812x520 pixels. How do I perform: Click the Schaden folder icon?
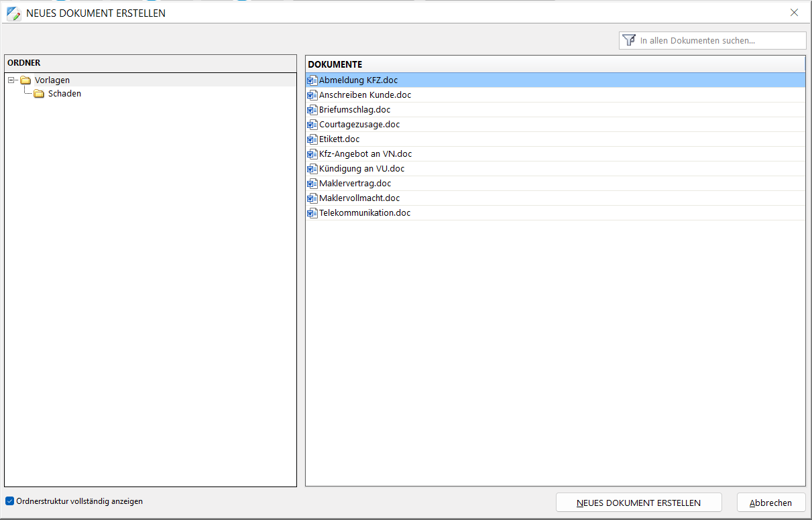point(39,94)
